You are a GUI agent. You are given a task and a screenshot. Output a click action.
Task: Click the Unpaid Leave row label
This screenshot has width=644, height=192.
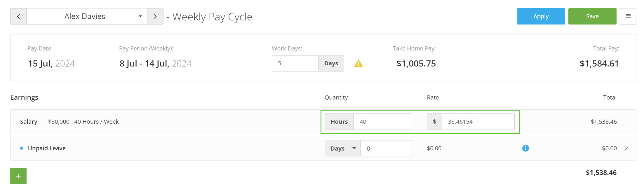[x=47, y=148]
